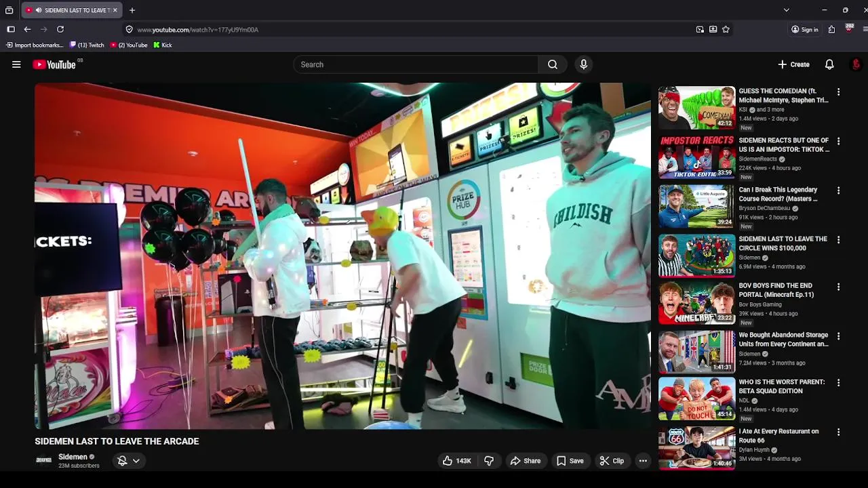
Task: Open the YouTube account avatar menu
Action: tap(856, 64)
